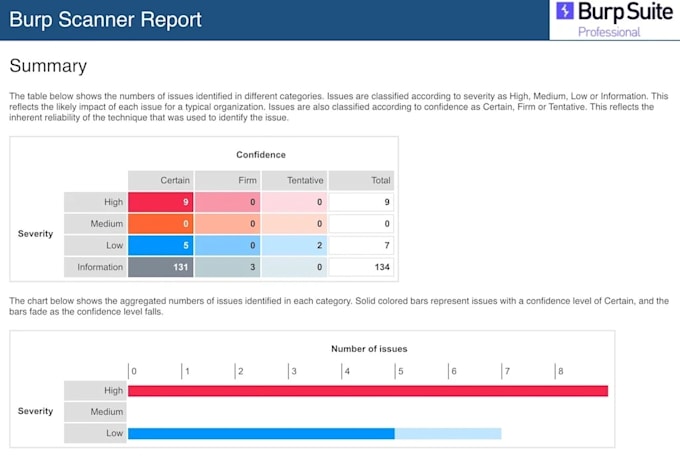
Task: Click the High Certain cell showing 9
Action: tap(160, 202)
